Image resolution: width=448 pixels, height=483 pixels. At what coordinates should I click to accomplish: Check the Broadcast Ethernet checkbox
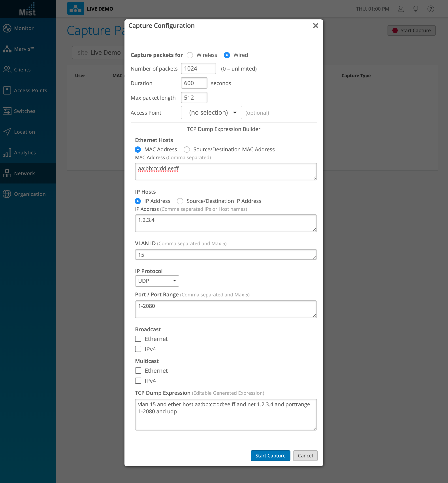pos(138,339)
